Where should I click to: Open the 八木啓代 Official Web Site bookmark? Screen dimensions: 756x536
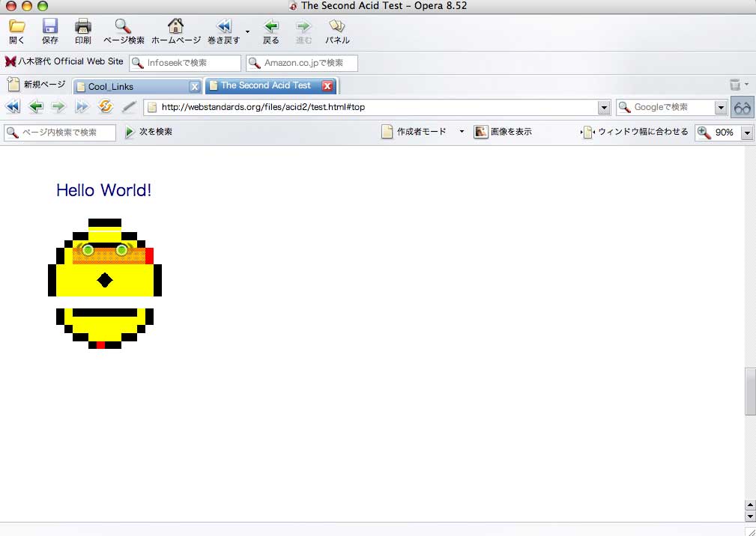click(64, 61)
